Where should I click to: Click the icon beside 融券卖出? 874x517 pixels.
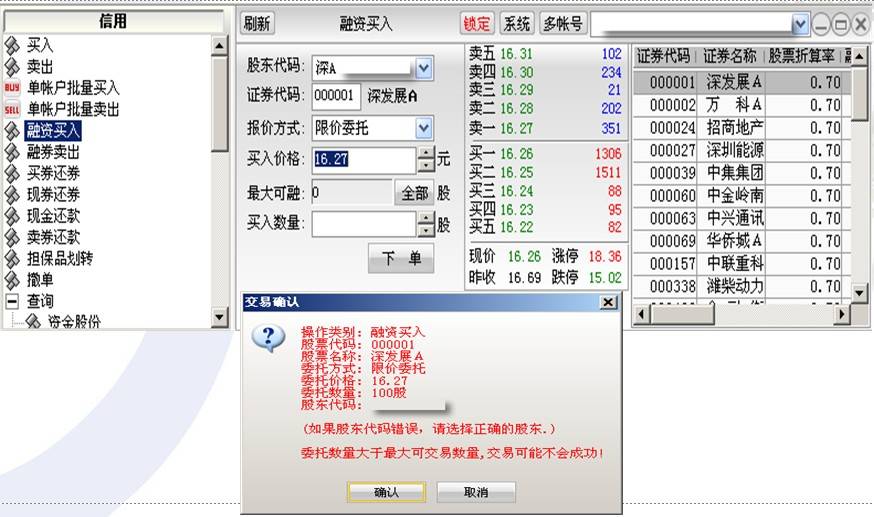coord(12,152)
